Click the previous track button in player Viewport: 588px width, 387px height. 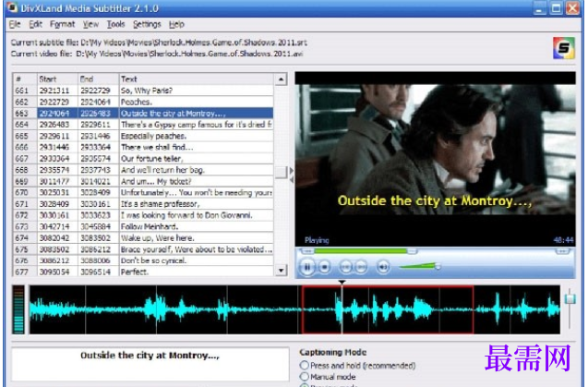click(x=346, y=267)
